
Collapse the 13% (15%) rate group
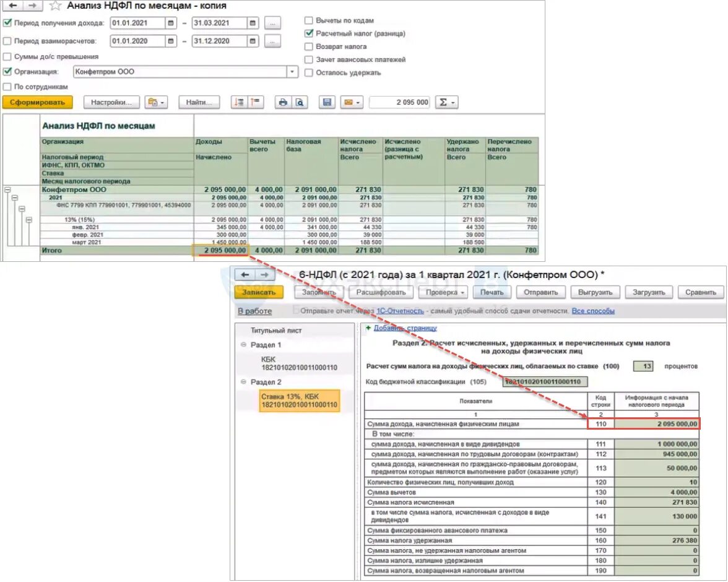click(x=28, y=220)
